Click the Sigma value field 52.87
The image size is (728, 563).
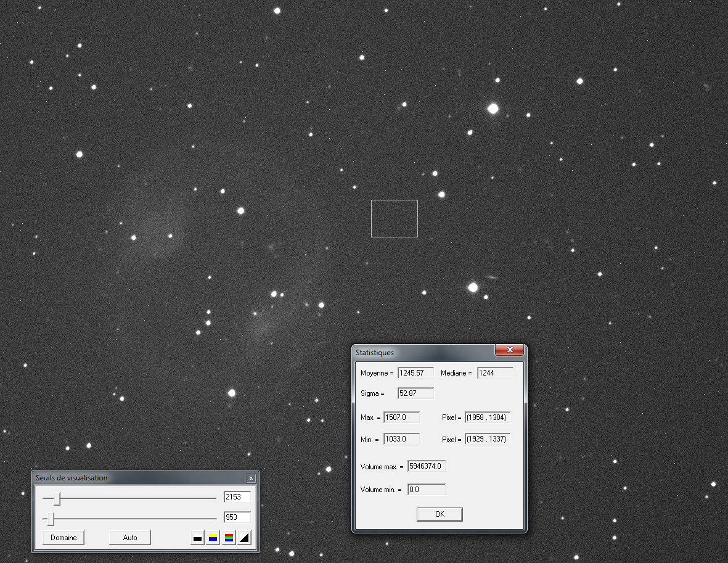(x=415, y=393)
